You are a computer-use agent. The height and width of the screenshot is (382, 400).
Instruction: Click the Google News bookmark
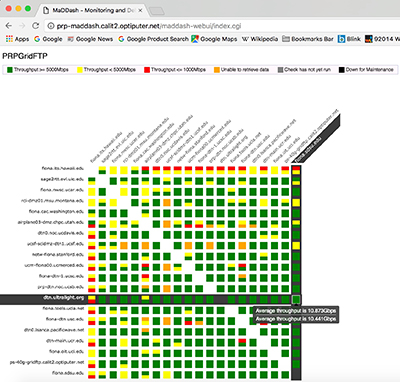tap(90, 39)
